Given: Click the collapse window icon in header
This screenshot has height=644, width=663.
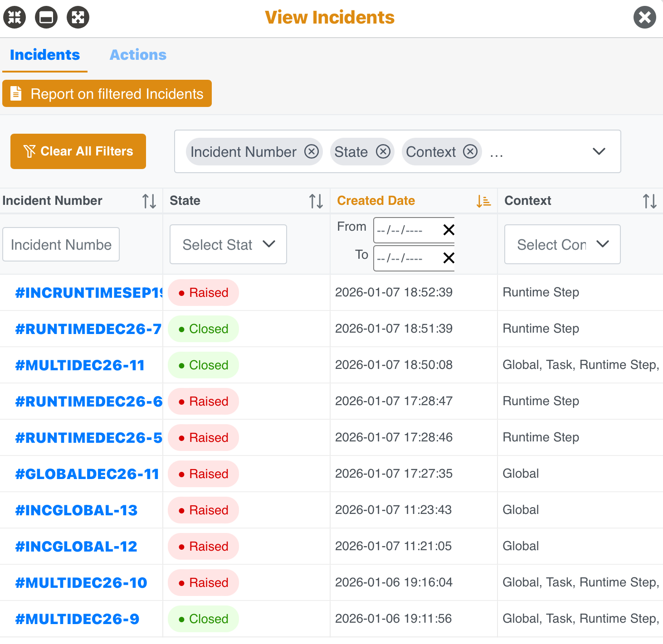Looking at the screenshot, I should (15, 17).
